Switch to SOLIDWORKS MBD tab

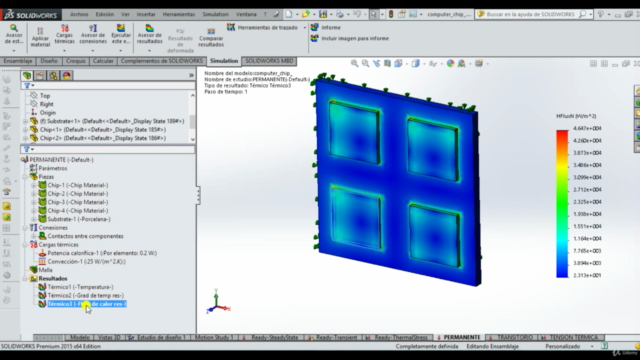click(x=269, y=61)
